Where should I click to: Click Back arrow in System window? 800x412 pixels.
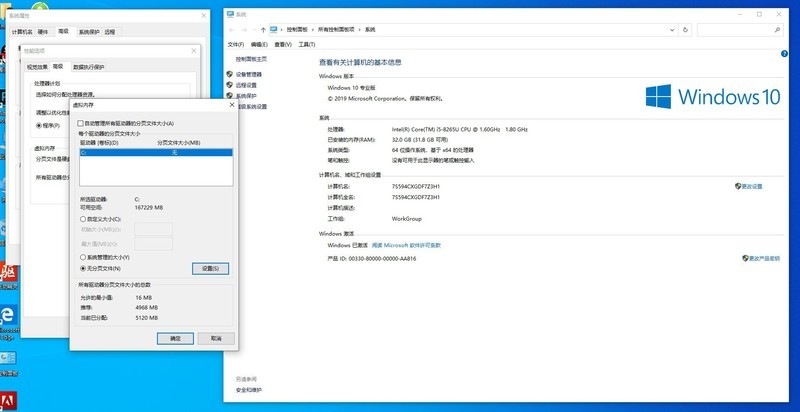point(232,30)
